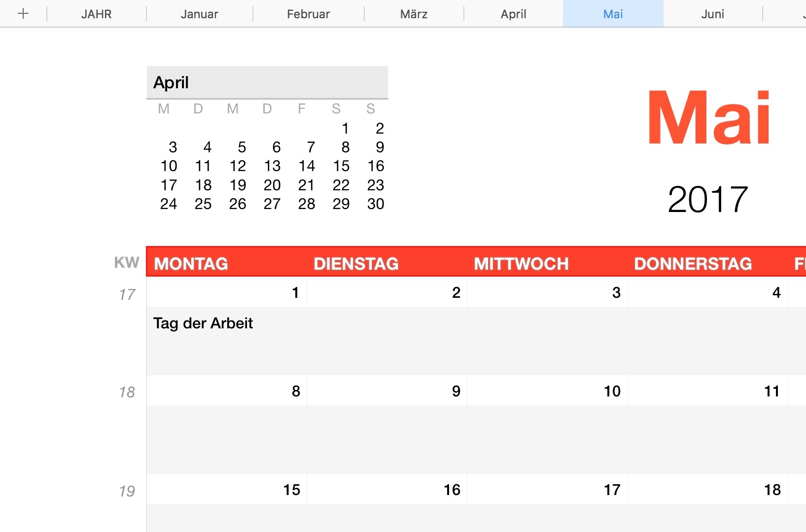Open the Januar sheet tab
The width and height of the screenshot is (806, 532).
(199, 14)
